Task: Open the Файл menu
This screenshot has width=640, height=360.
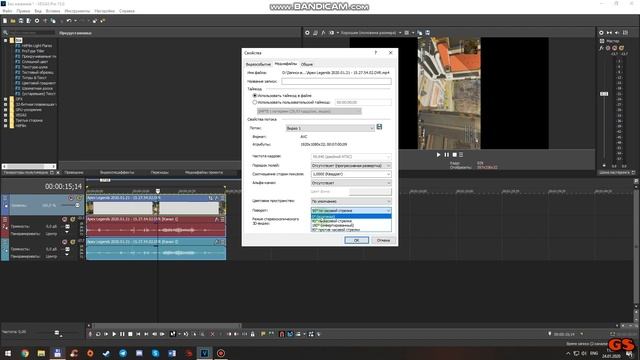Action: coord(7,11)
